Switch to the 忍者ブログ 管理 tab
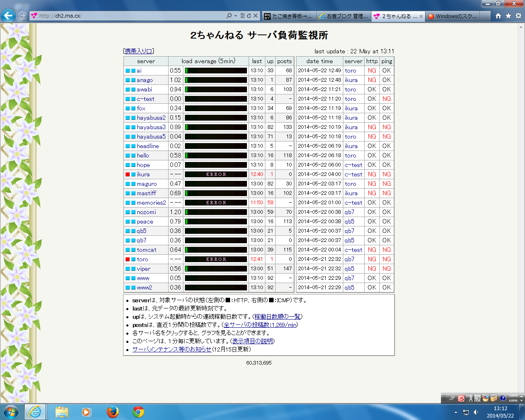Screen dimensions: 525x420 344,16
